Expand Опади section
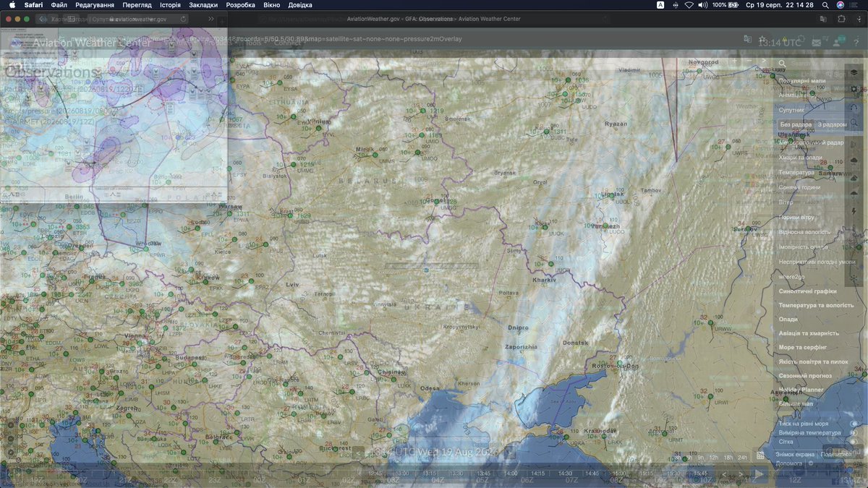868x488 pixels. click(x=788, y=319)
